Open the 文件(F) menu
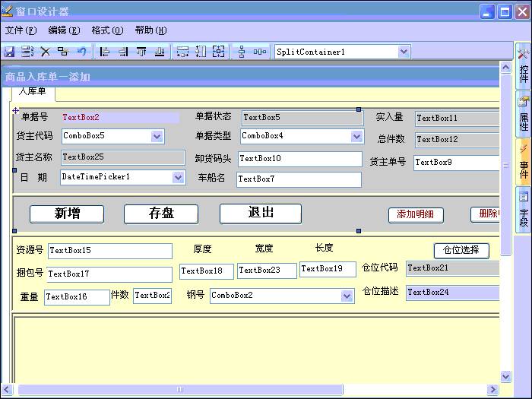 (x=21, y=30)
